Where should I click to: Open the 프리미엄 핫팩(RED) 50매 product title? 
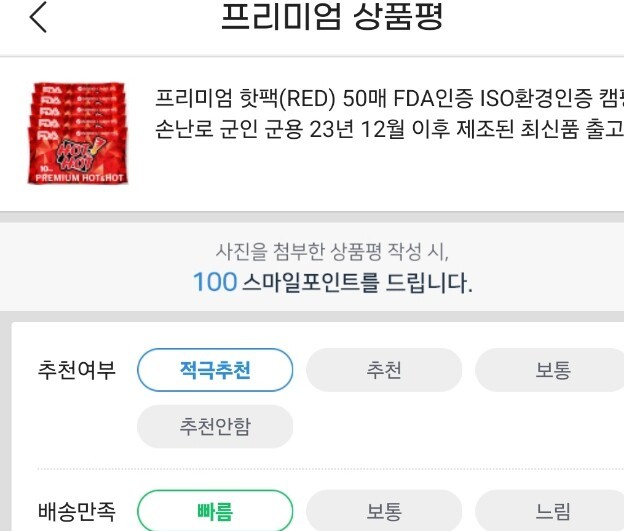[x=389, y=98]
